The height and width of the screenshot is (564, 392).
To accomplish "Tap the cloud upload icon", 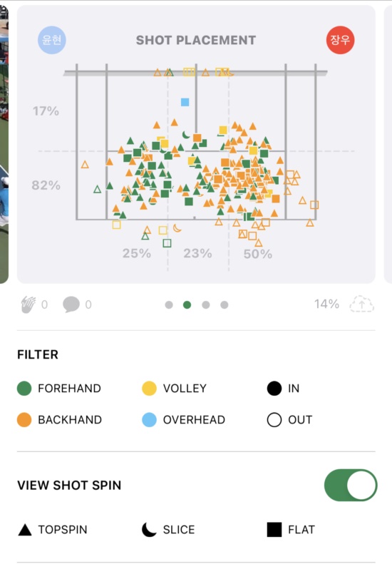I will pyautogui.click(x=361, y=304).
